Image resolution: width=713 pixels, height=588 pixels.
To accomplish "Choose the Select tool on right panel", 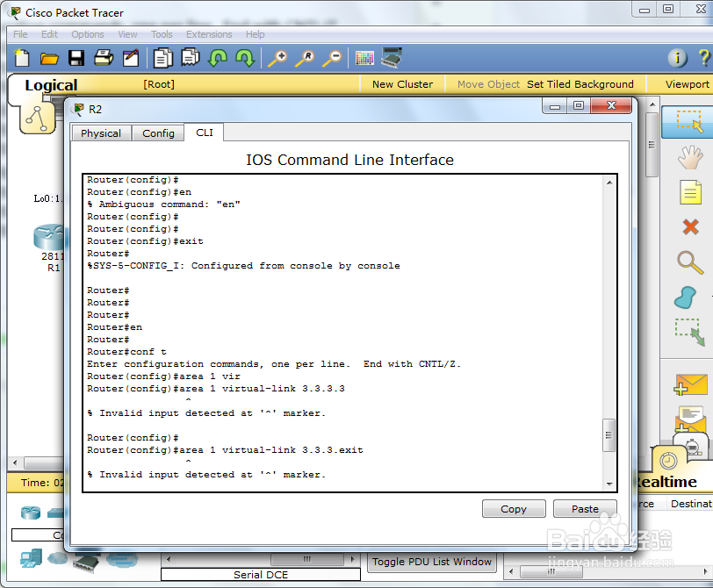I will coord(689,121).
